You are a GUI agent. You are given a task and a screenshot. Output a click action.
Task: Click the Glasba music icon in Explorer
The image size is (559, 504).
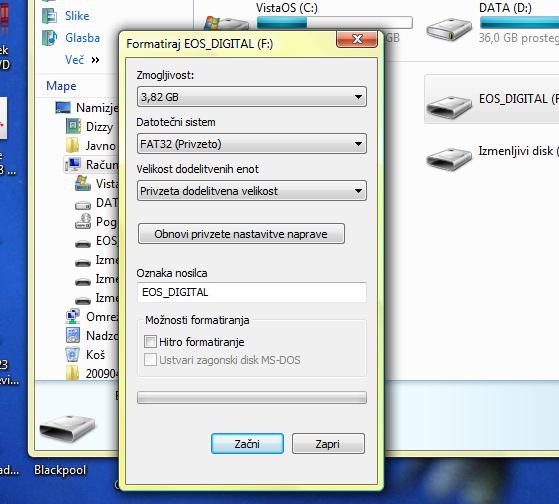[49, 38]
